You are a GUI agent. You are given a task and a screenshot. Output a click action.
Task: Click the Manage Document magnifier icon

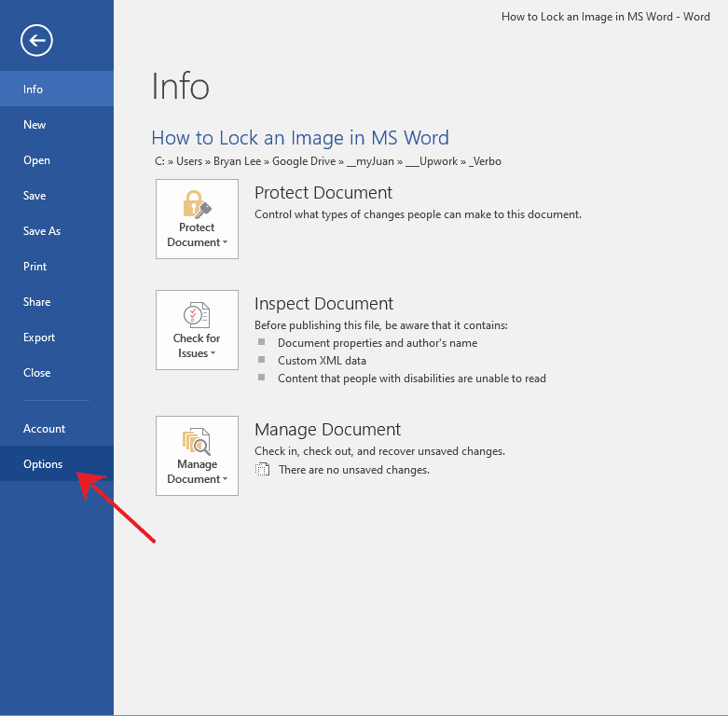click(197, 441)
